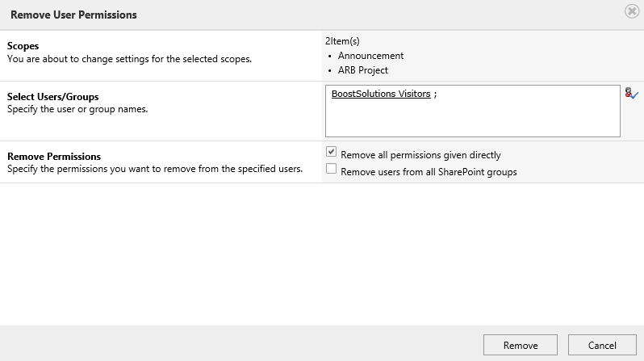
Task: Select the BoostSolutions Visitors resolved name
Action: point(381,94)
